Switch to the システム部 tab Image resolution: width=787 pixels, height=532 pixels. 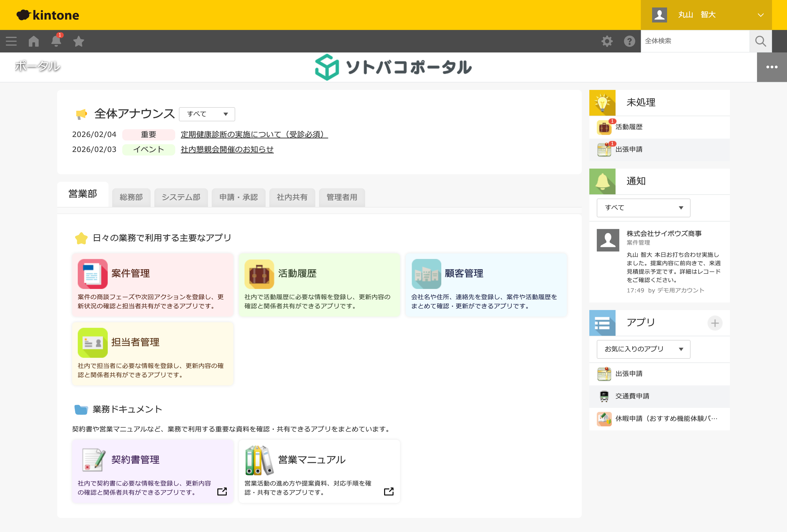(x=181, y=197)
